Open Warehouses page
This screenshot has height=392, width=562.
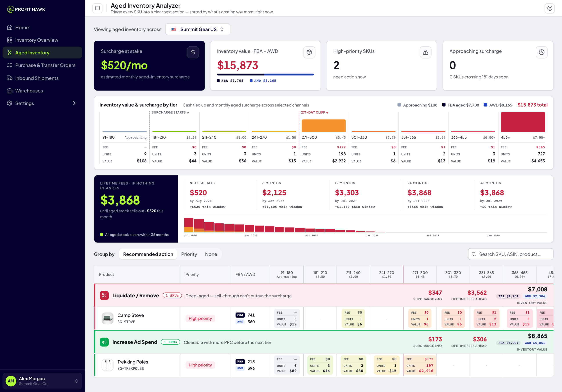pyautogui.click(x=42, y=91)
